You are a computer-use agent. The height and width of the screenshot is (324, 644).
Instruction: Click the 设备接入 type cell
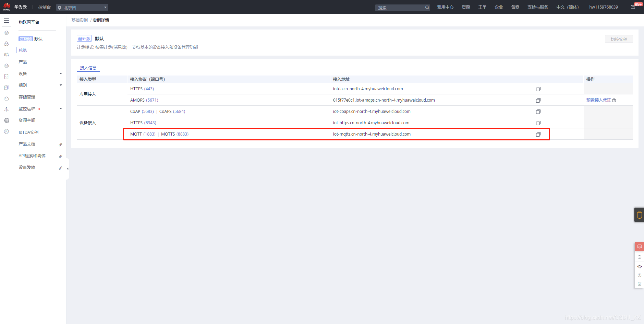(88, 123)
